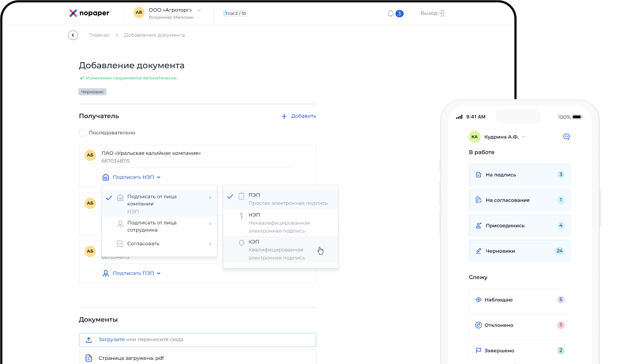619x364 pixels.
Task: Click the badge 24 on Черновики
Action: [559, 251]
